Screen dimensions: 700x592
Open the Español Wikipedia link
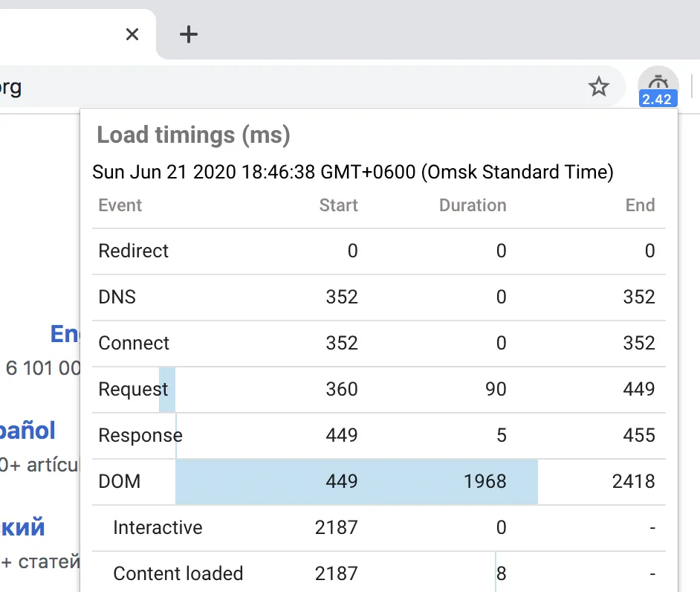click(x=28, y=430)
